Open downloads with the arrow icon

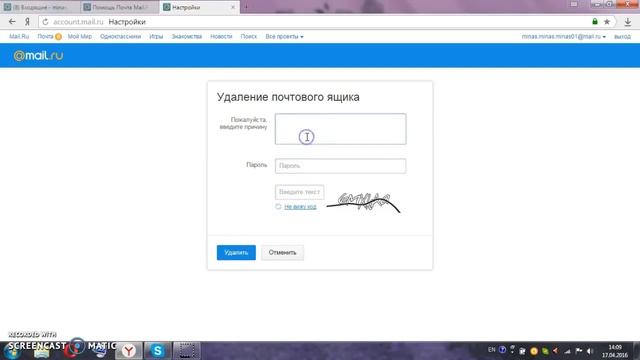[x=628, y=22]
